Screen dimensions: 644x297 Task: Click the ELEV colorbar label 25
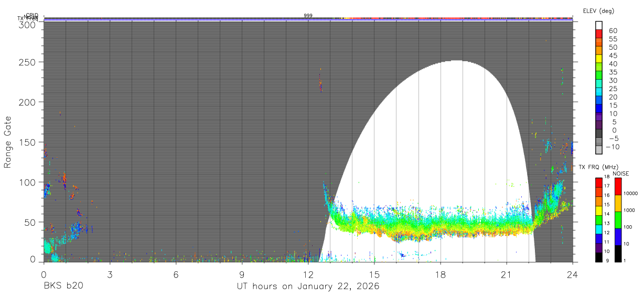tap(613, 89)
